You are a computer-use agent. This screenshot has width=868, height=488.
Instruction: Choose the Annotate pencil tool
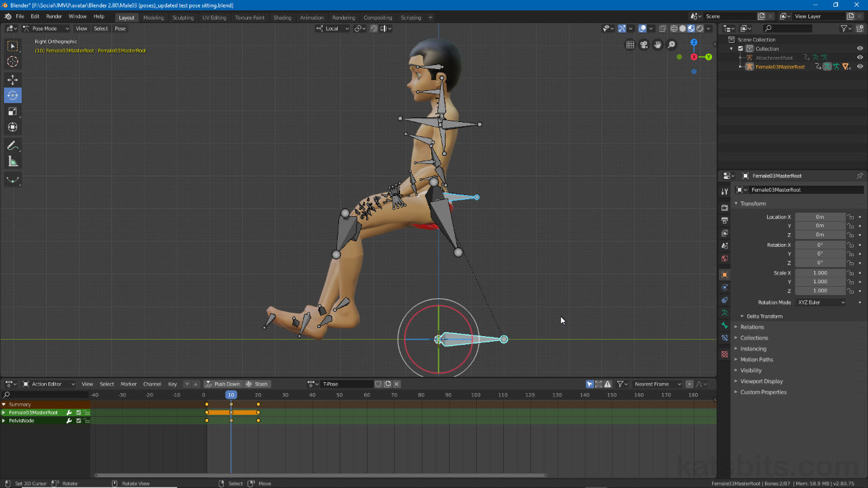click(x=13, y=146)
